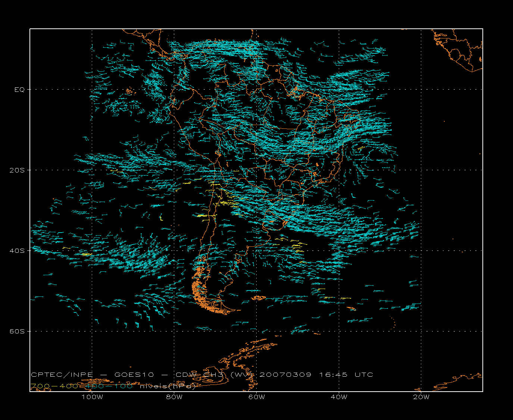The image size is (513, 420).
Task: Click the 100W longitude label
Action: tap(92, 397)
